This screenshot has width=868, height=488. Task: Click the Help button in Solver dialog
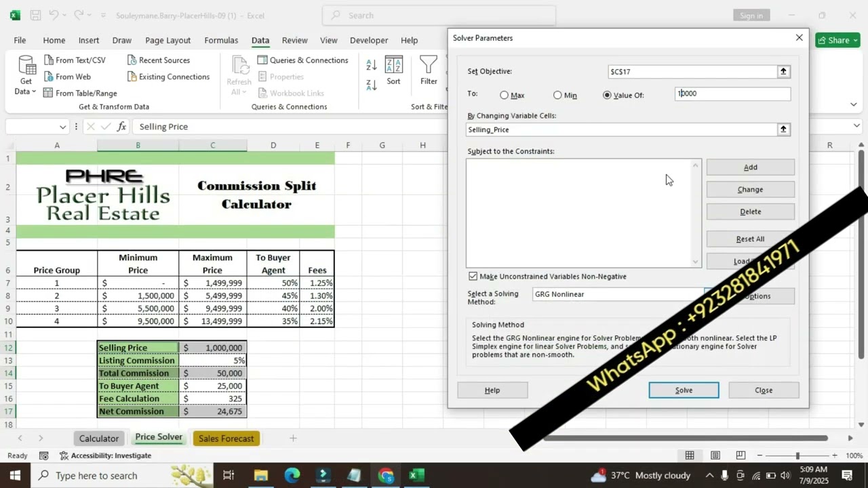click(x=492, y=390)
